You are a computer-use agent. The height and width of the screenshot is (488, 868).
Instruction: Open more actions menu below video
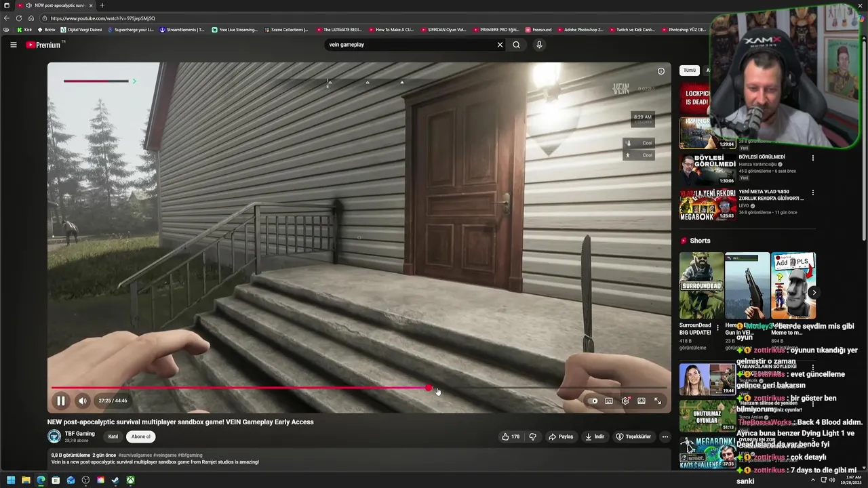(665, 436)
